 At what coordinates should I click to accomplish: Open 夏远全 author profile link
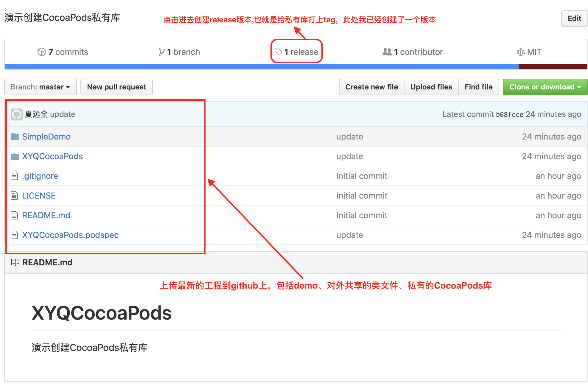[36, 114]
